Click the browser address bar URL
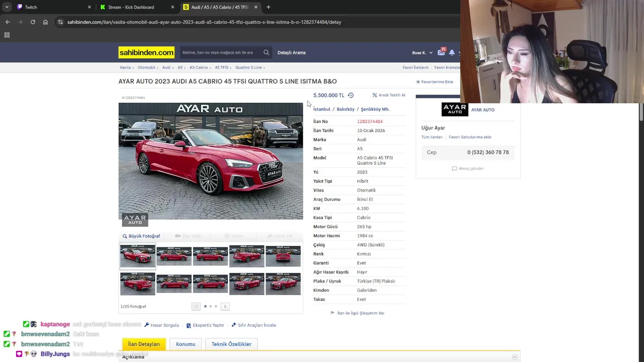 pos(204,22)
